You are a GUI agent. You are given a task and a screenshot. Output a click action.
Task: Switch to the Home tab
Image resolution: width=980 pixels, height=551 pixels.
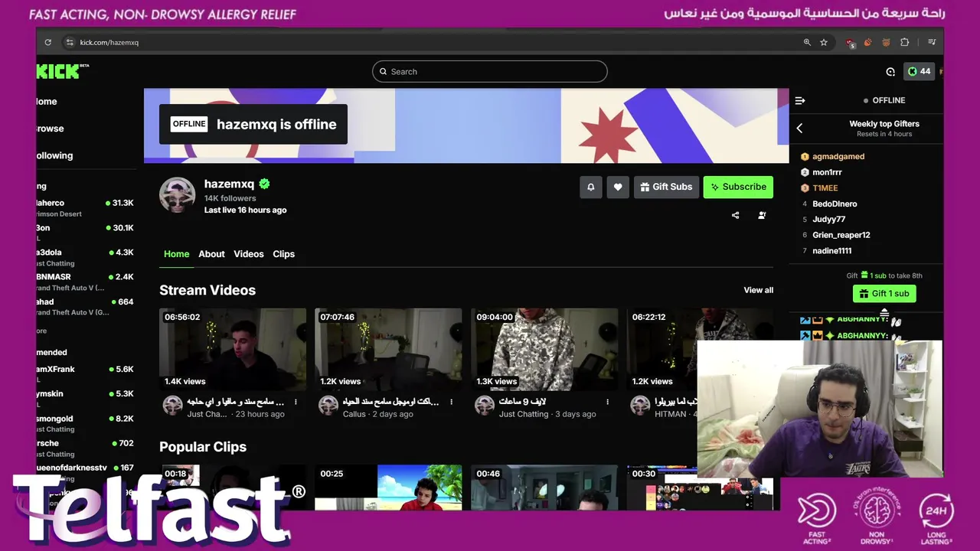point(176,254)
